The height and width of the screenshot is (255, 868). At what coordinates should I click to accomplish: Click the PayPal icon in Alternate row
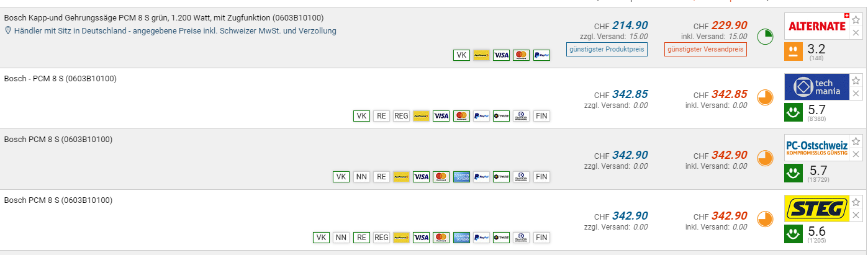point(541,55)
